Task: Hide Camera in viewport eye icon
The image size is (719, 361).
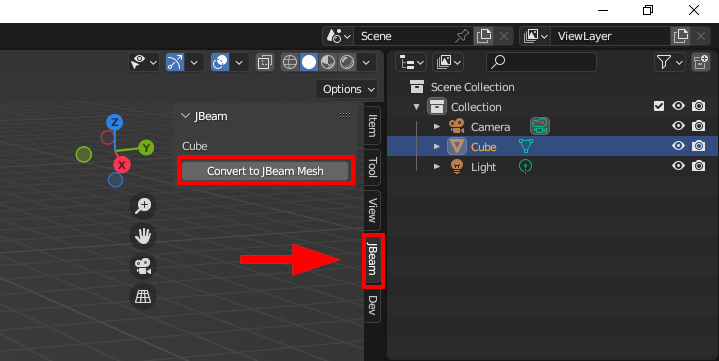Action: tap(679, 126)
